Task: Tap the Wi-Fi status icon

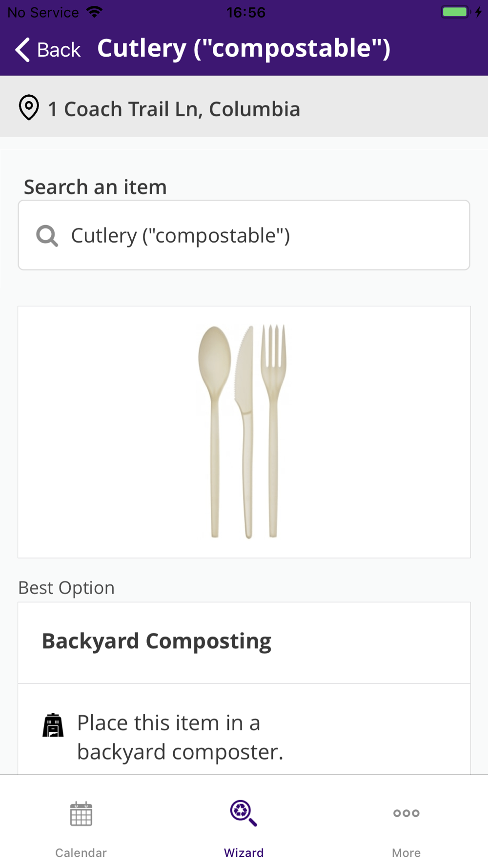Action: point(94,12)
